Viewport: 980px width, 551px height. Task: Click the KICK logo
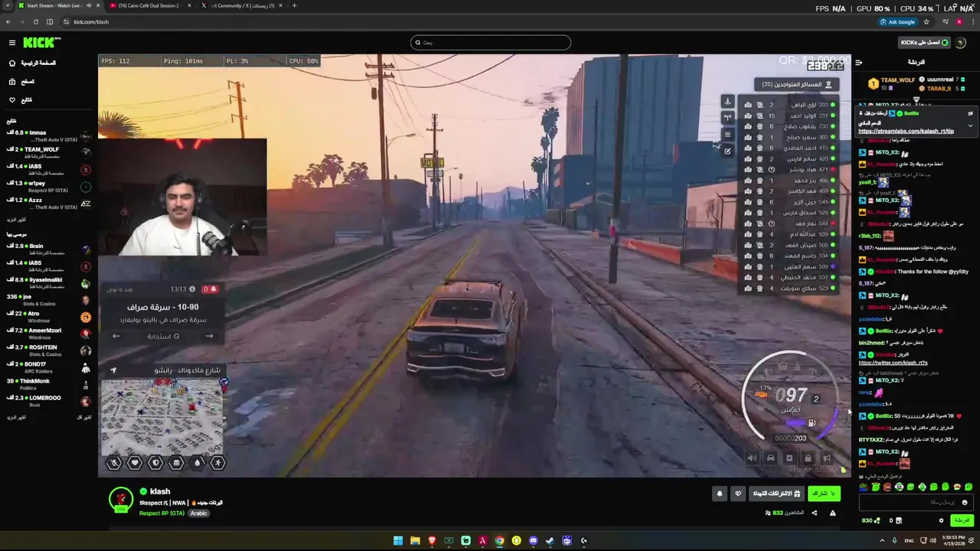click(x=38, y=43)
